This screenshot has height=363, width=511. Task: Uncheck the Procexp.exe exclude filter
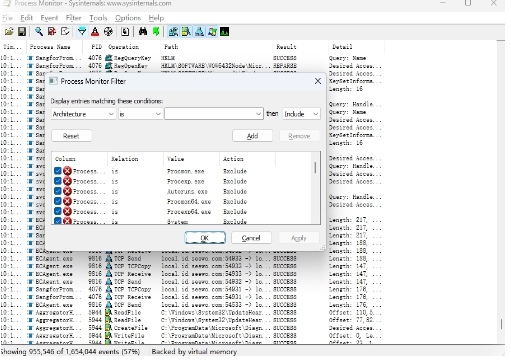[58, 181]
